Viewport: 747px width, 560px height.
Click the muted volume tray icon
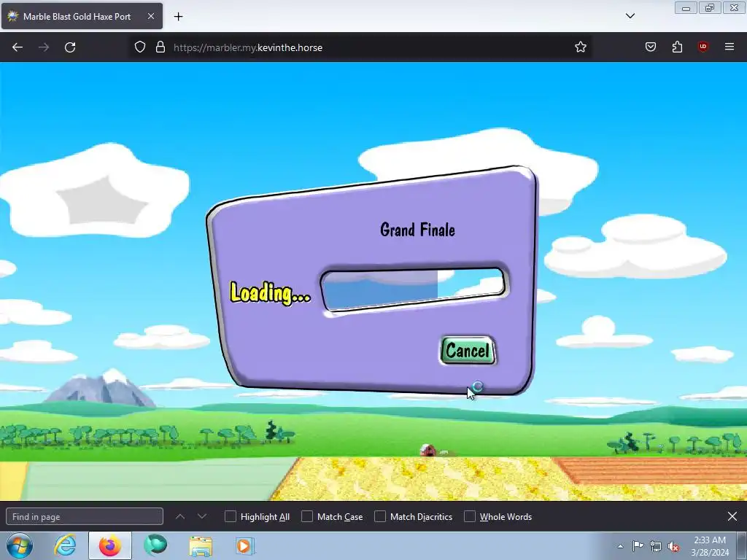[673, 546]
